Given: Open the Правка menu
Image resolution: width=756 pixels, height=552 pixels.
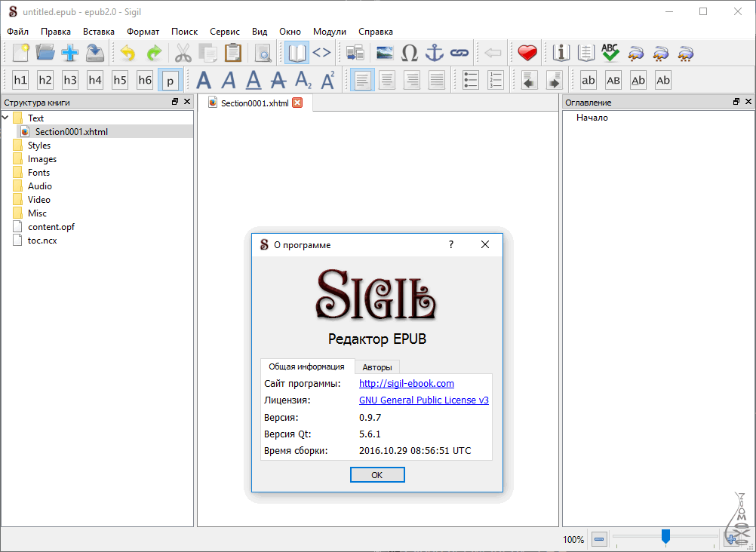Looking at the screenshot, I should [x=56, y=32].
